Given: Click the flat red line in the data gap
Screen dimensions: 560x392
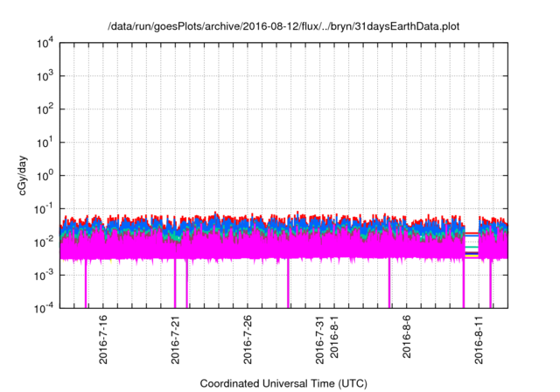Looking at the screenshot, I should [x=472, y=233].
